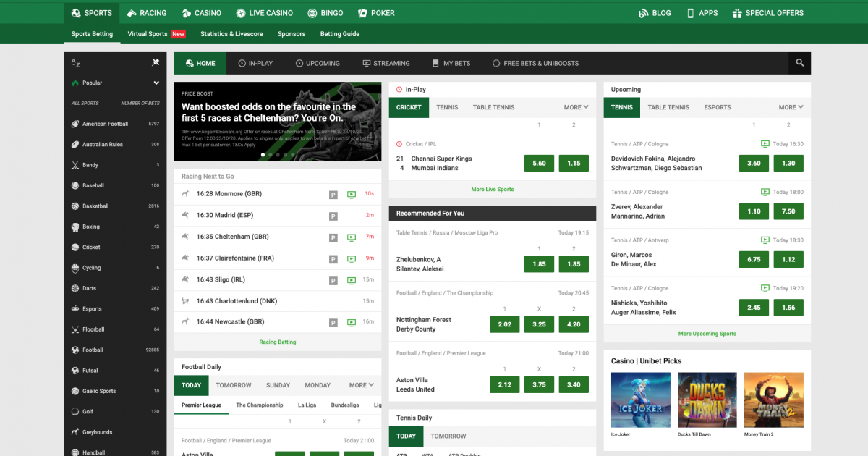
Task: Open live stream icon for 16:35 Cheltenham race
Action: pyautogui.click(x=352, y=237)
